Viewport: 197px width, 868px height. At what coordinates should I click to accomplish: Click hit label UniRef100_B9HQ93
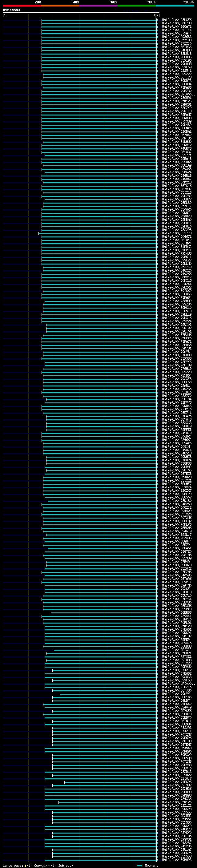[177, 860]
